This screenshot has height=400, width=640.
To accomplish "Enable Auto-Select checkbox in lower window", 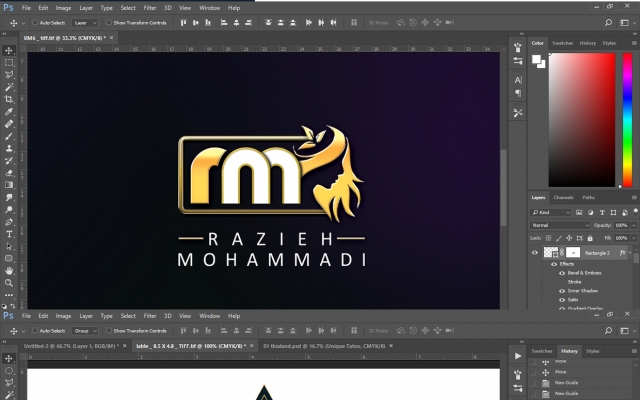I will tap(35, 331).
